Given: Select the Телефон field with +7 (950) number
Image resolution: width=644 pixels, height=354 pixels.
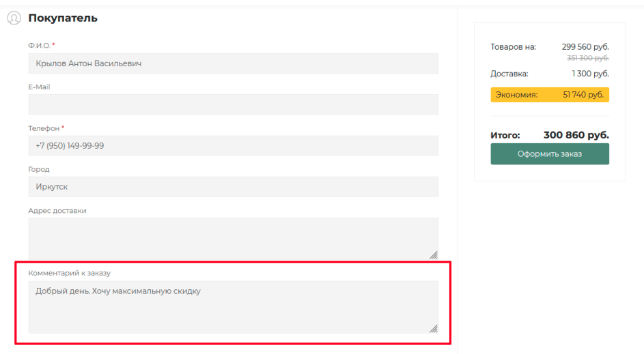Looking at the screenshot, I should (x=234, y=146).
